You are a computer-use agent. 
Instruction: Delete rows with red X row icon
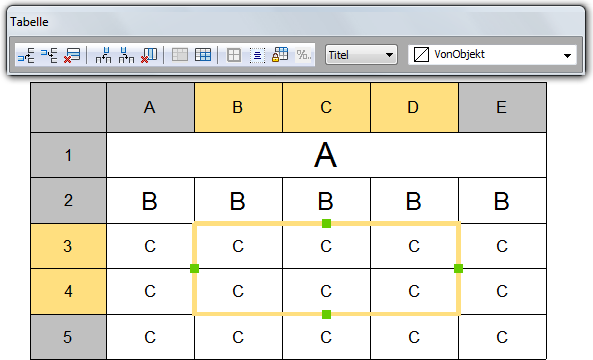[x=72, y=55]
